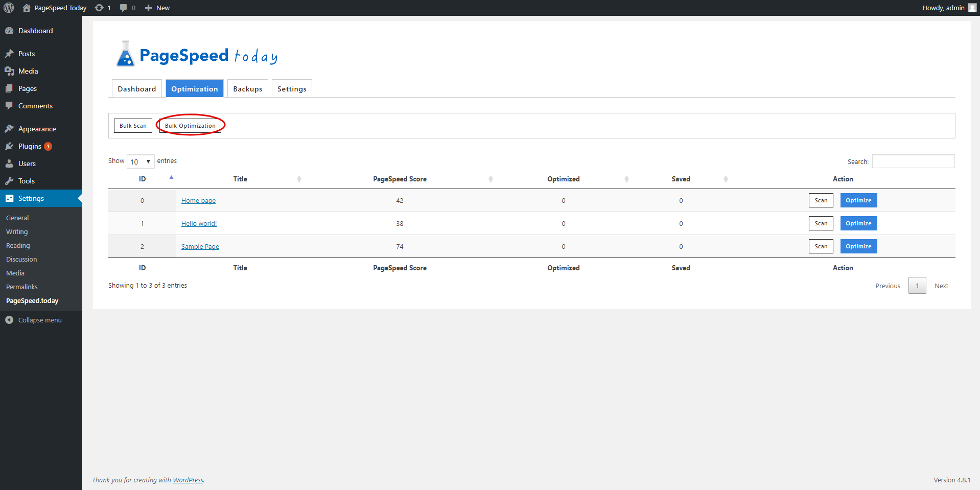Click the Next pagination button
Screen dimensions: 980x490
[x=941, y=286]
